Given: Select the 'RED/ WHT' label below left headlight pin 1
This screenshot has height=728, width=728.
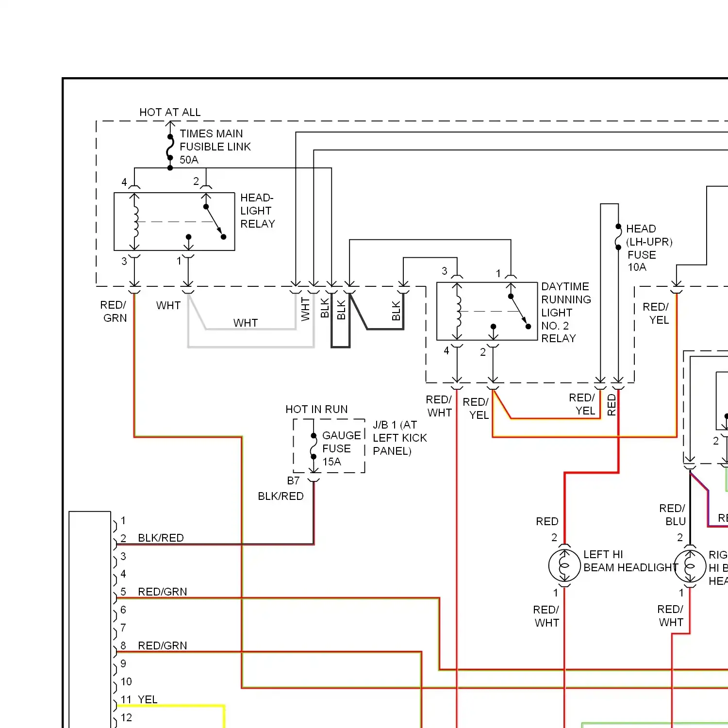Looking at the screenshot, I should pyautogui.click(x=546, y=616).
